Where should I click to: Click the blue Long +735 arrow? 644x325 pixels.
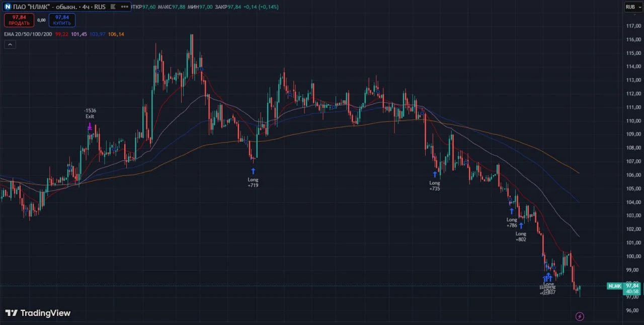435,174
